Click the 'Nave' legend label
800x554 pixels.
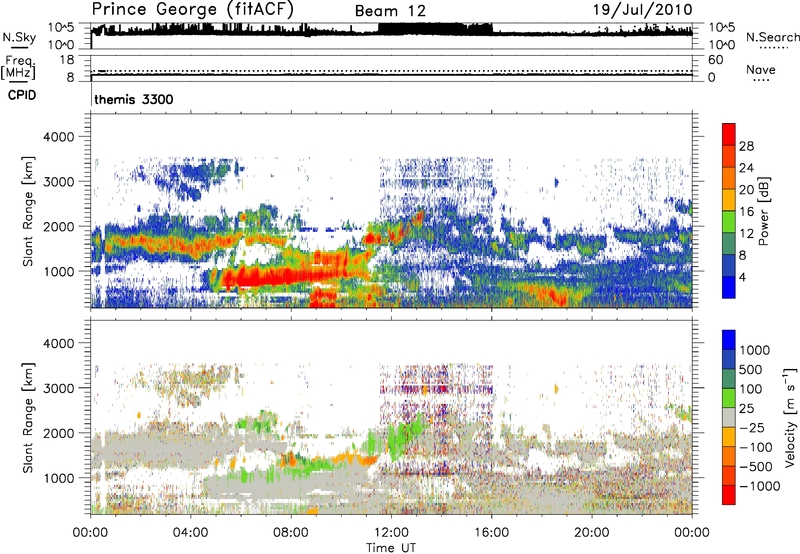(x=761, y=70)
